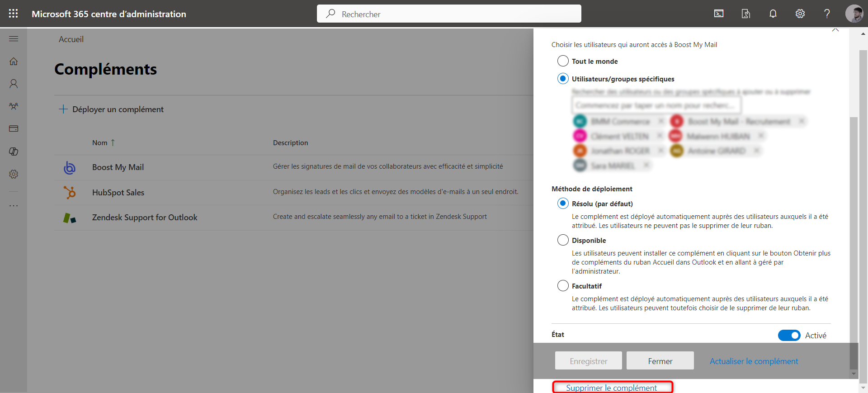Toggle the État Activé switch
Viewport: 868px width, 393px height.
tap(789, 335)
